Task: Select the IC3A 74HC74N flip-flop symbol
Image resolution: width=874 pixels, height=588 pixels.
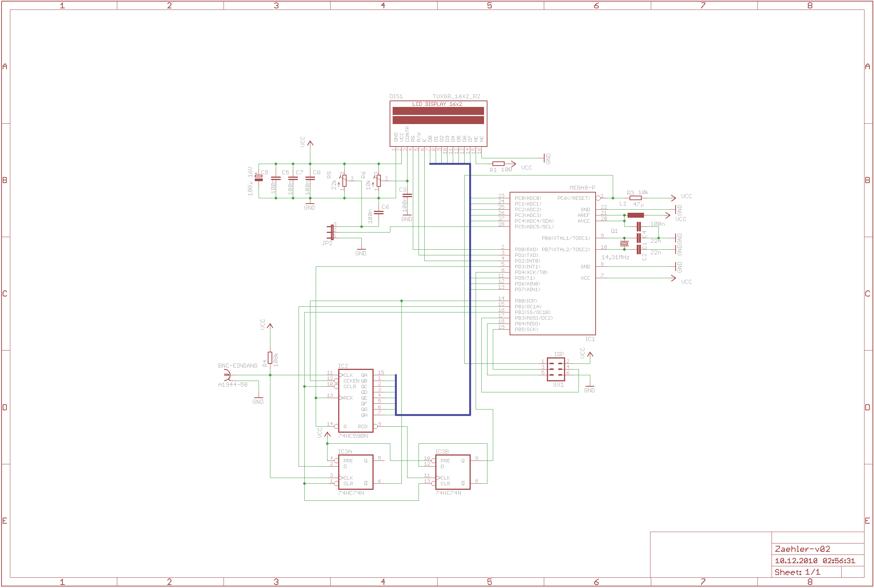Action: click(355, 472)
